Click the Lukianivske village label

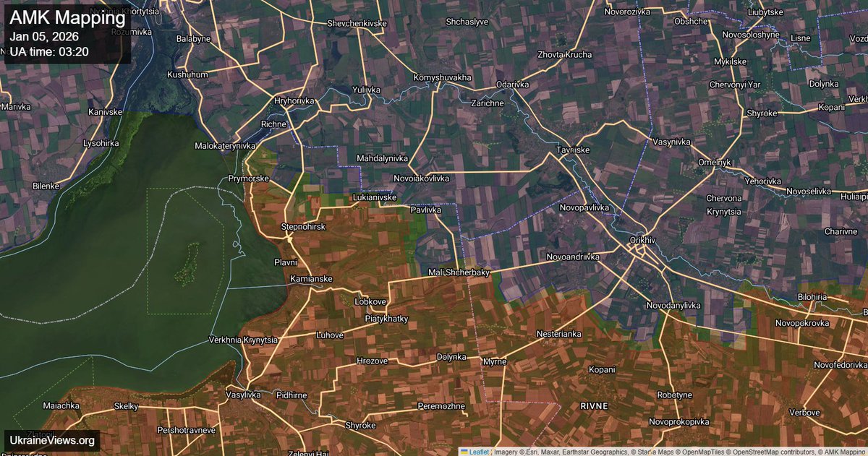pyautogui.click(x=373, y=197)
